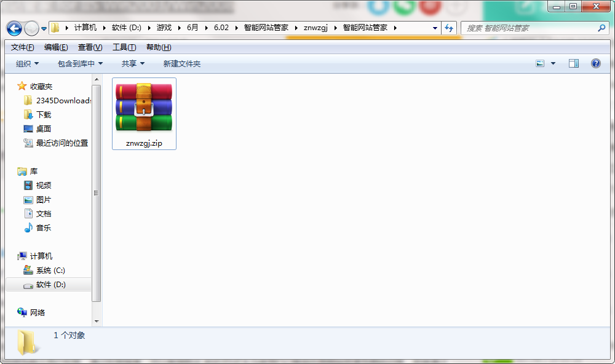Image resolution: width=615 pixels, height=364 pixels.
Task: Open the address bar previous locations dropdown
Action: [435, 28]
